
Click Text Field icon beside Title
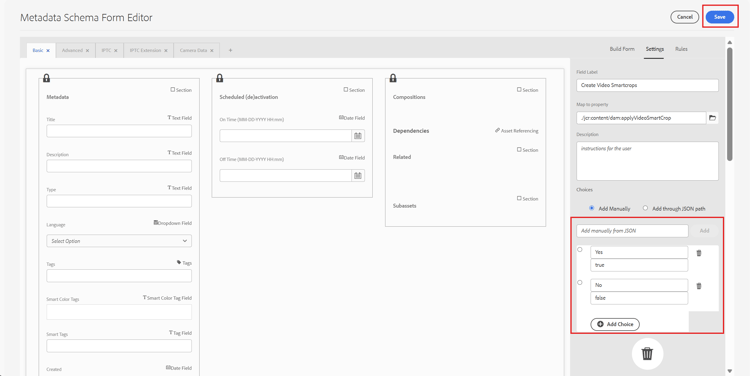click(179, 118)
